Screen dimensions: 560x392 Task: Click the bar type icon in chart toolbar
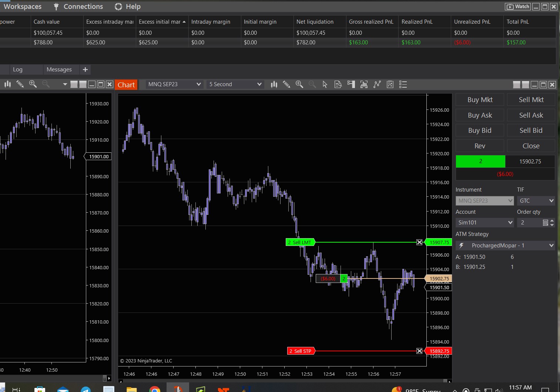pyautogui.click(x=274, y=85)
